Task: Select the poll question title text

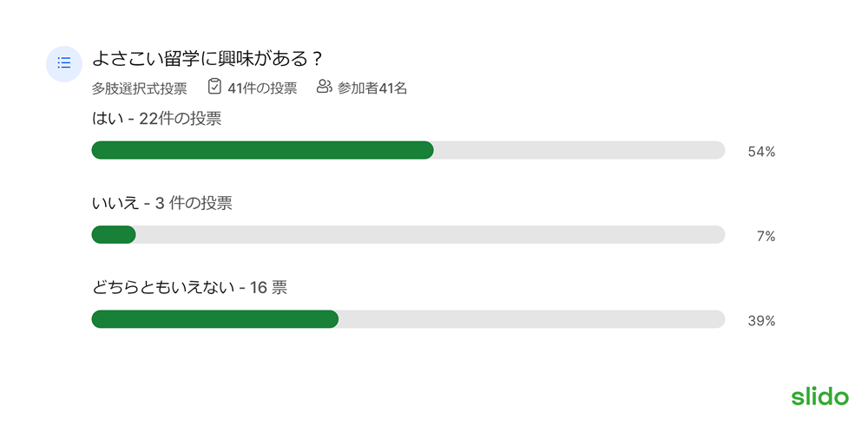Action: pyautogui.click(x=207, y=58)
